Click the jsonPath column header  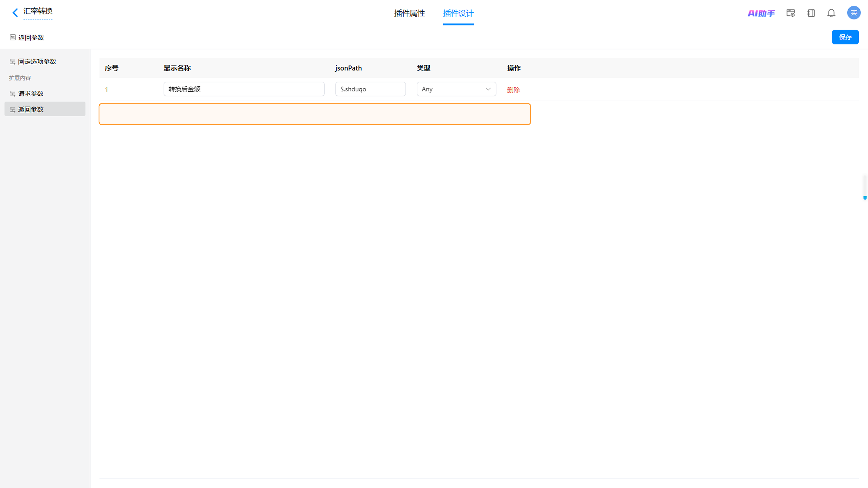pos(348,68)
